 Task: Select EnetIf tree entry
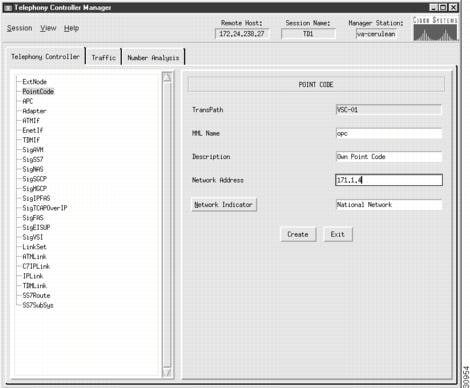pyautogui.click(x=32, y=130)
